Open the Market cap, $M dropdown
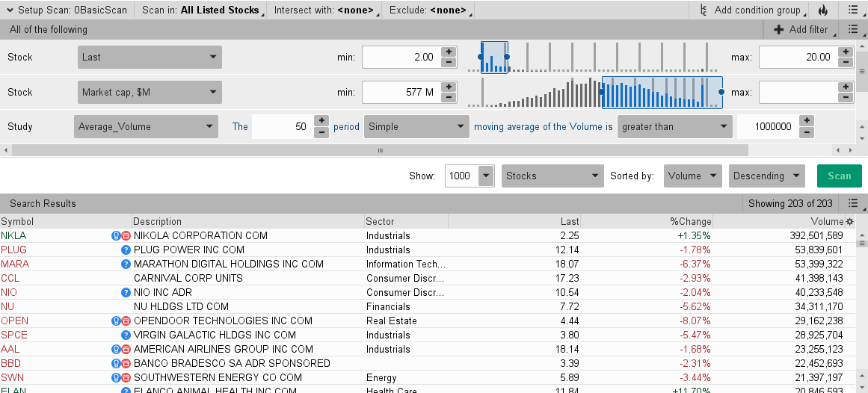The height and width of the screenshot is (393, 868). pyautogui.click(x=150, y=92)
